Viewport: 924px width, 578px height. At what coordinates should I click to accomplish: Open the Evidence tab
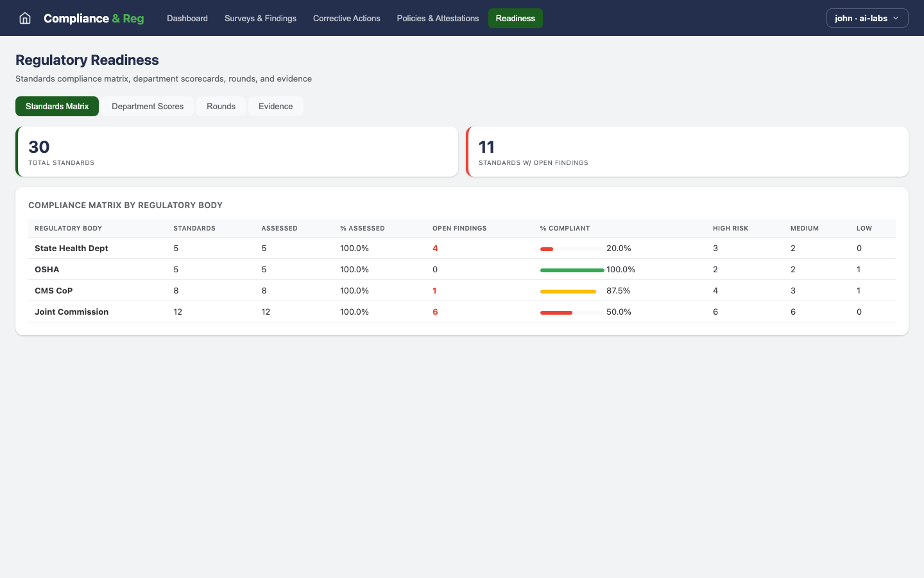(x=276, y=106)
